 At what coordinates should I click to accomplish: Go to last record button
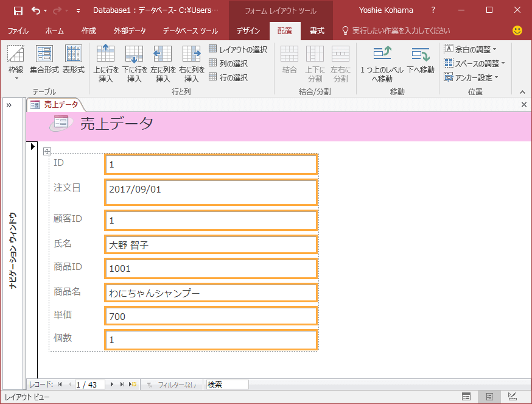coord(122,385)
